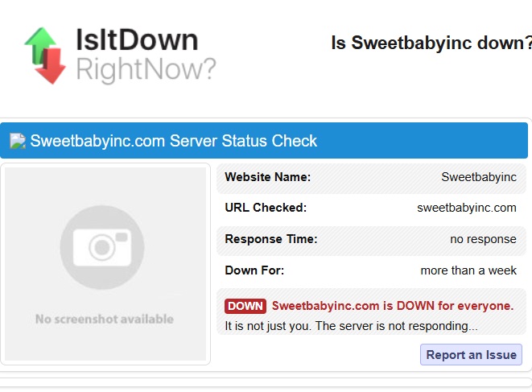532x392 pixels.
Task: Click the 'no response' value
Action: pos(483,239)
